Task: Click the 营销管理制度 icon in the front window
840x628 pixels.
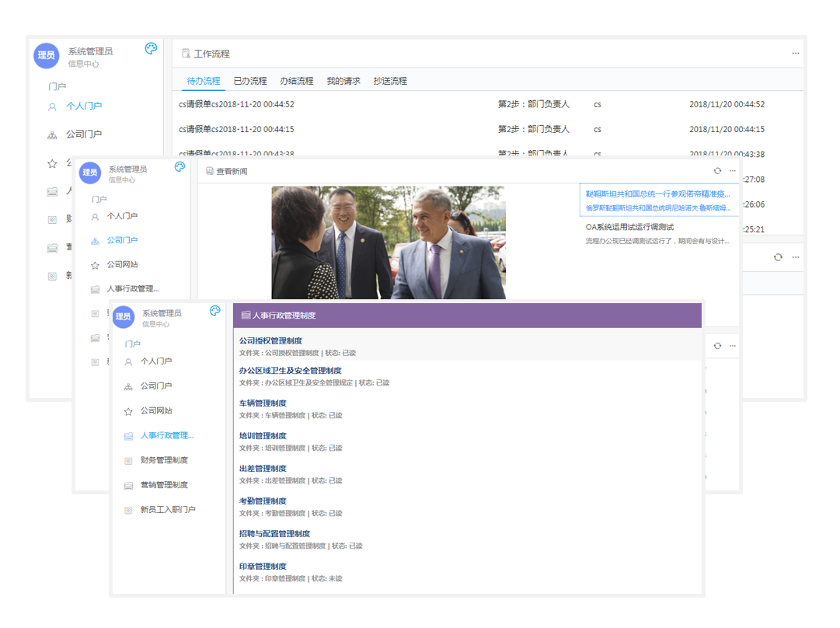Action: coord(128,486)
